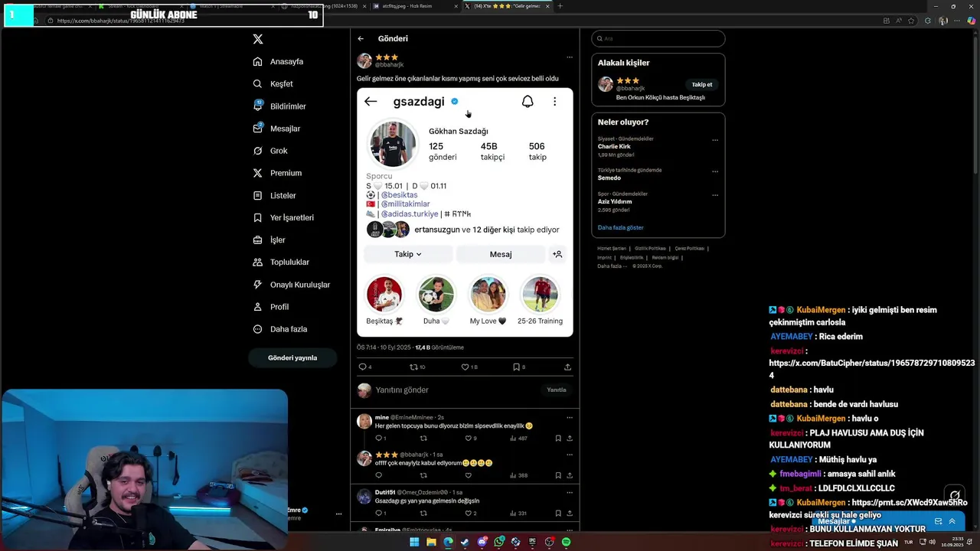
Task: Open a new browser tab
Action: (x=560, y=6)
